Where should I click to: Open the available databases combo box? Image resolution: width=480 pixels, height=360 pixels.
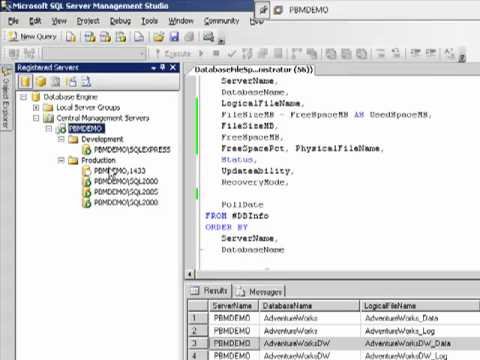94,53
